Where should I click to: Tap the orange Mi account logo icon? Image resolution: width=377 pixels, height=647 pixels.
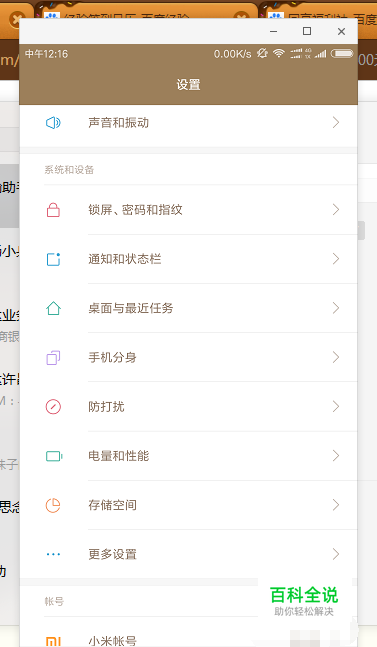[53, 642]
